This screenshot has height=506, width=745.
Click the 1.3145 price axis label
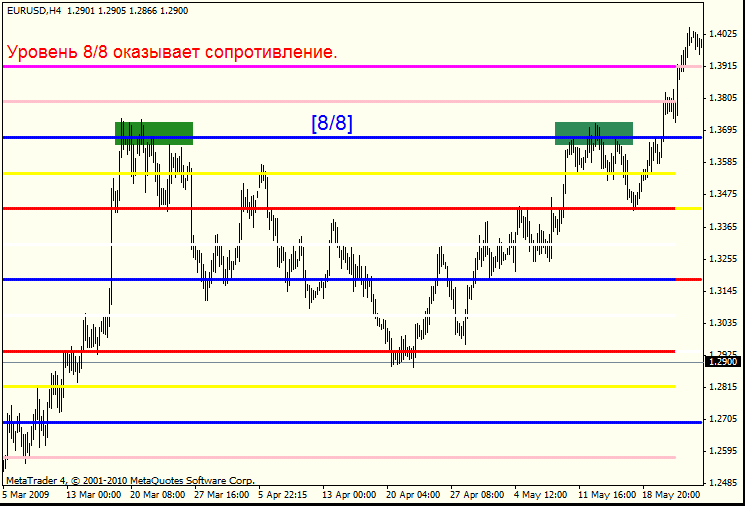[x=723, y=291]
